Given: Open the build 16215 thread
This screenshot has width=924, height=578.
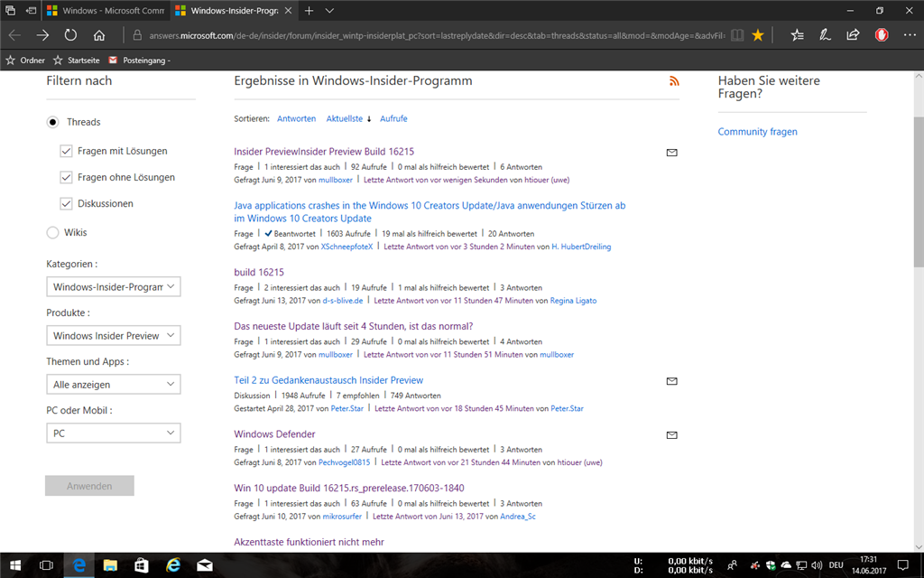Looking at the screenshot, I should [x=259, y=273].
